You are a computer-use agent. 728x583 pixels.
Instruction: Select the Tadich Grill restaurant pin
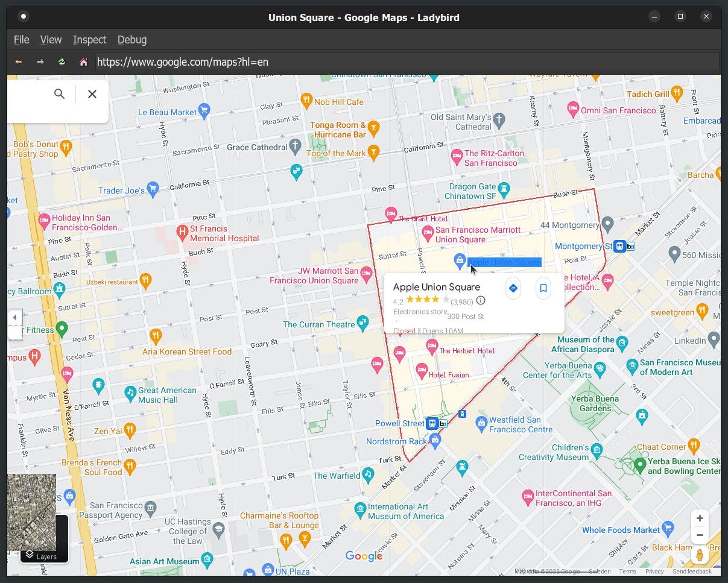coord(677,93)
